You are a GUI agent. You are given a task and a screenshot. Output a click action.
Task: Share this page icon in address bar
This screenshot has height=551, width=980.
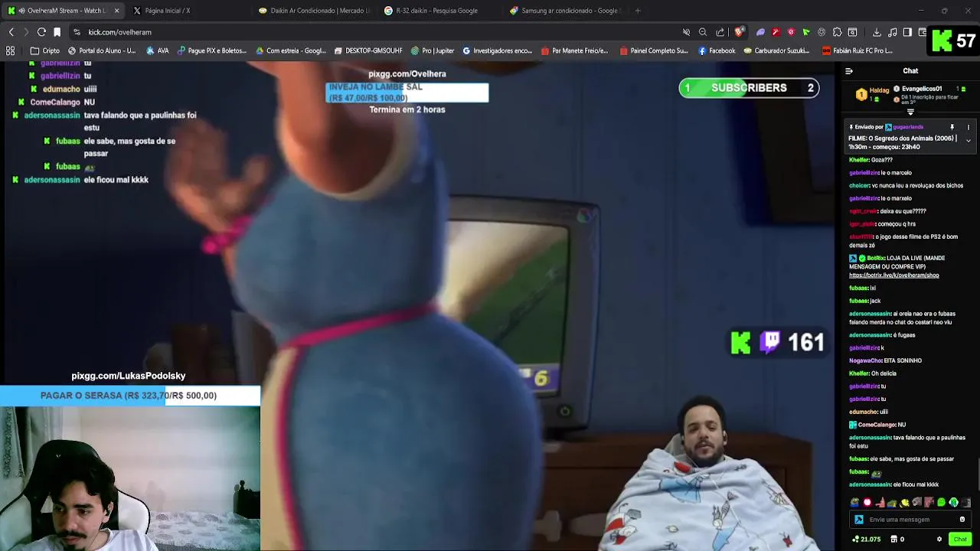click(x=720, y=32)
